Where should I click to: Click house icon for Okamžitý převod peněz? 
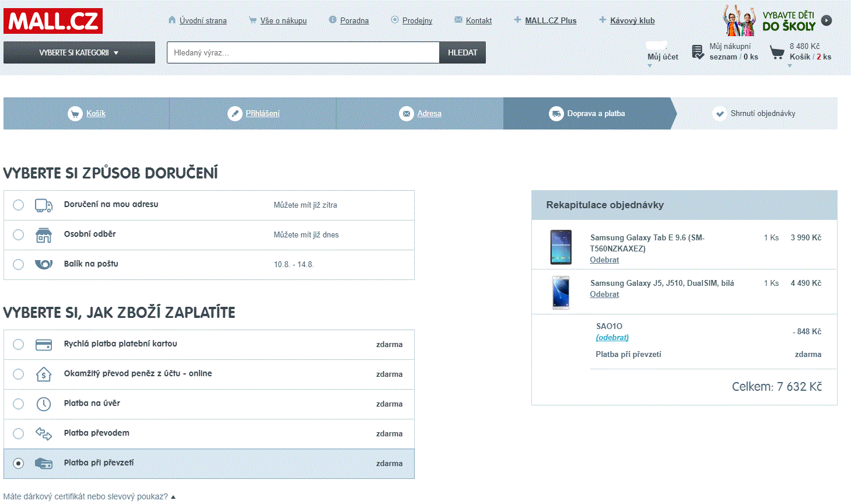click(44, 374)
